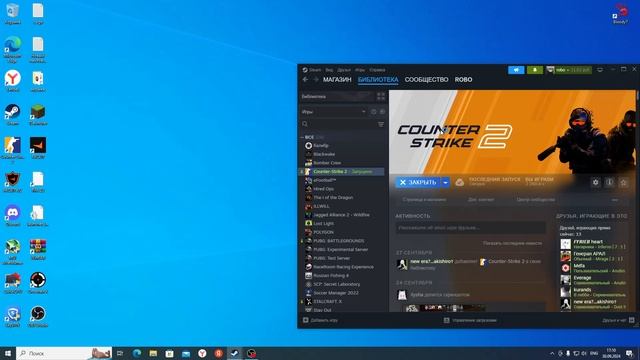The image size is (640, 360).
Task: Go back with the Steam back arrow
Action: (305, 80)
